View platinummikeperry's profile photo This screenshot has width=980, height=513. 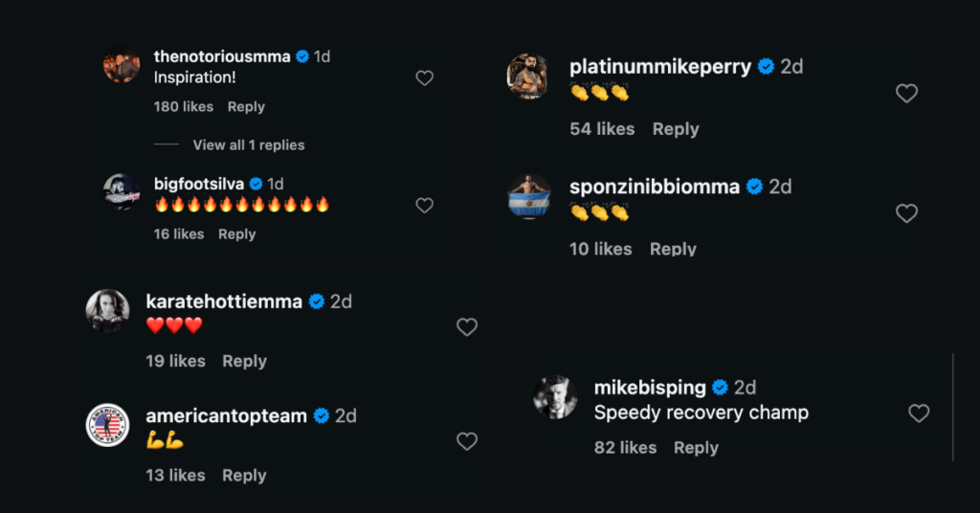coord(527,77)
